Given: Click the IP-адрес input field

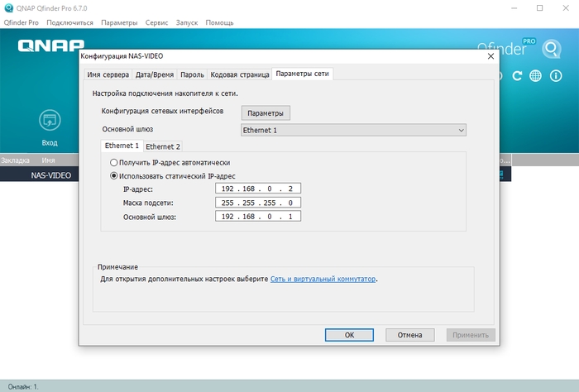Looking at the screenshot, I should click(258, 189).
